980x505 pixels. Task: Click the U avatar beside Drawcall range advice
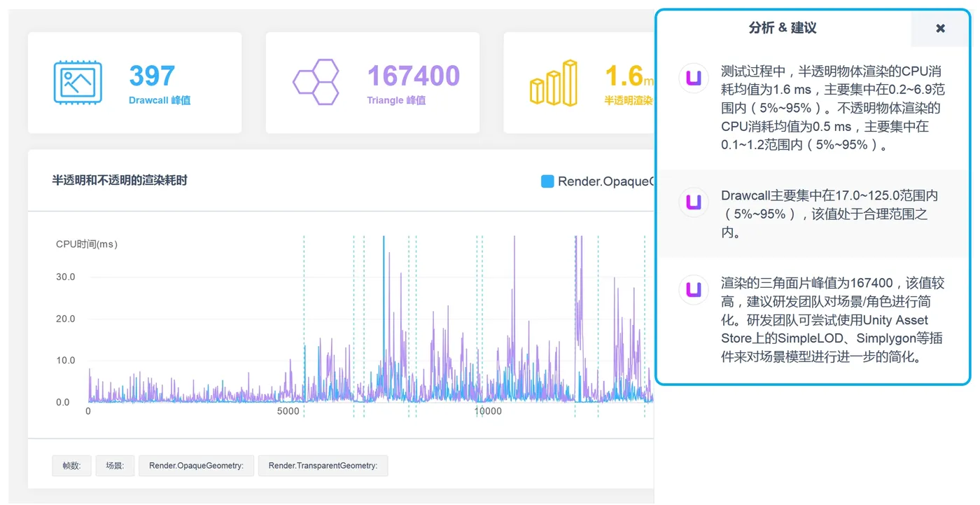coord(694,203)
